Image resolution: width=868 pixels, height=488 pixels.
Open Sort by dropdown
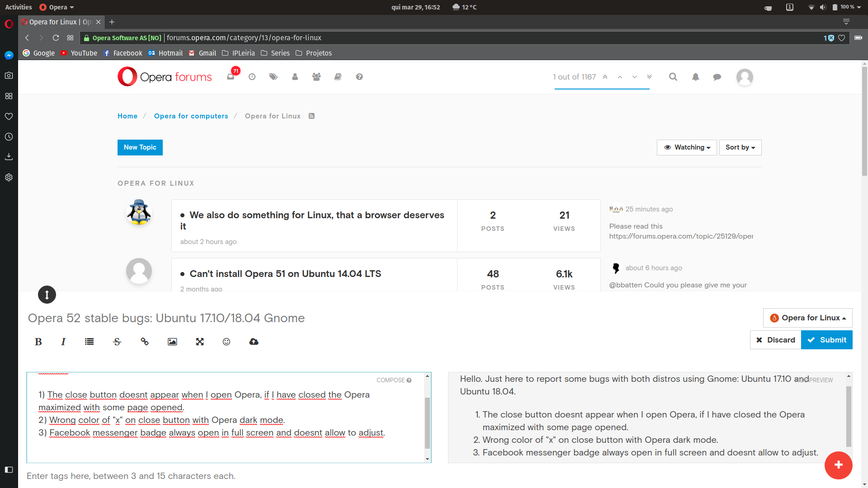point(741,147)
